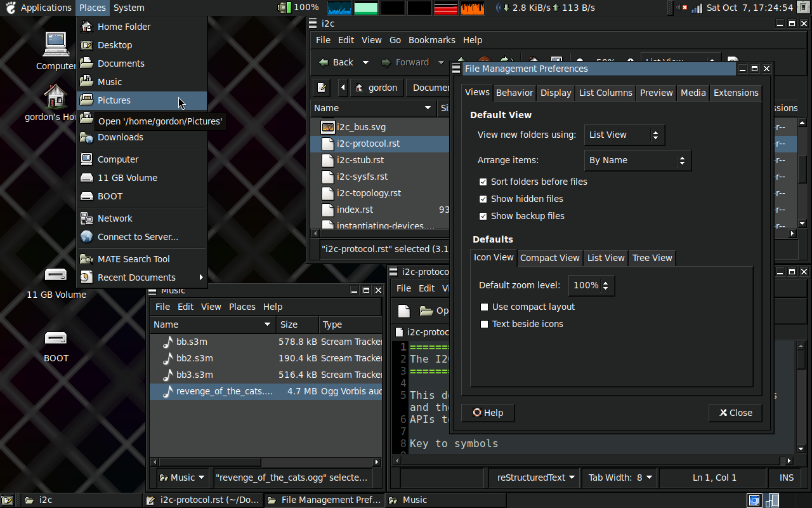Image resolution: width=812 pixels, height=508 pixels.
Task: Open the Default zoom level 100% dropdown
Action: (591, 285)
